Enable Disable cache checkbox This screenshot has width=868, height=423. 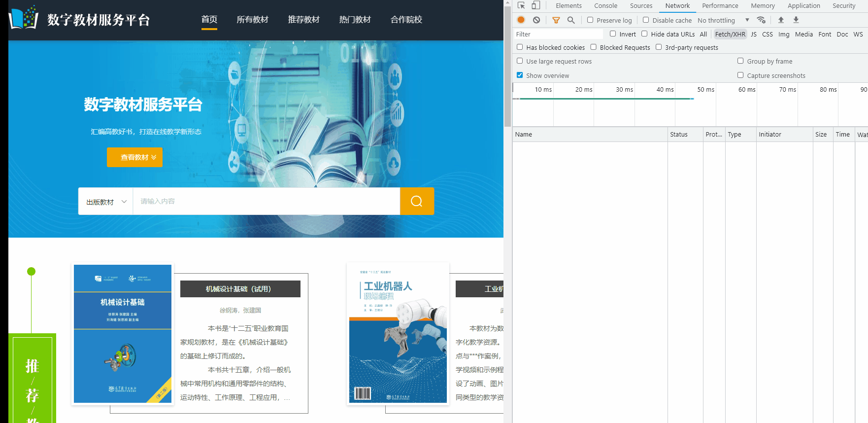tap(646, 20)
